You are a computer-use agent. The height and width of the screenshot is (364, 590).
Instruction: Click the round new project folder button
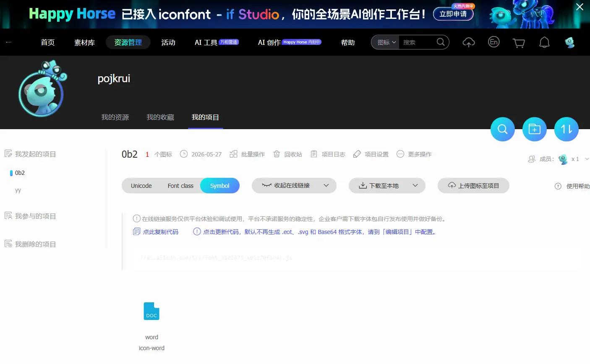[535, 129]
